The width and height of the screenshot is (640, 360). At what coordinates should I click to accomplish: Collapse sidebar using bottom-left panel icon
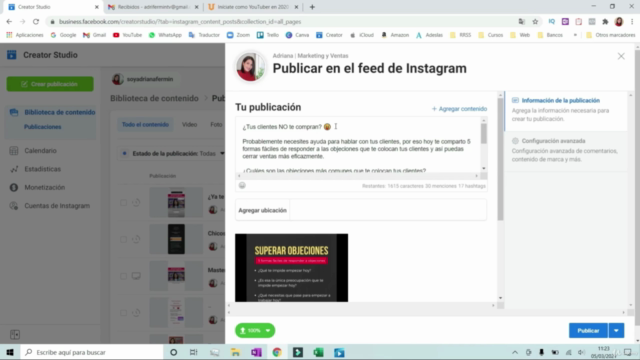(x=15, y=335)
